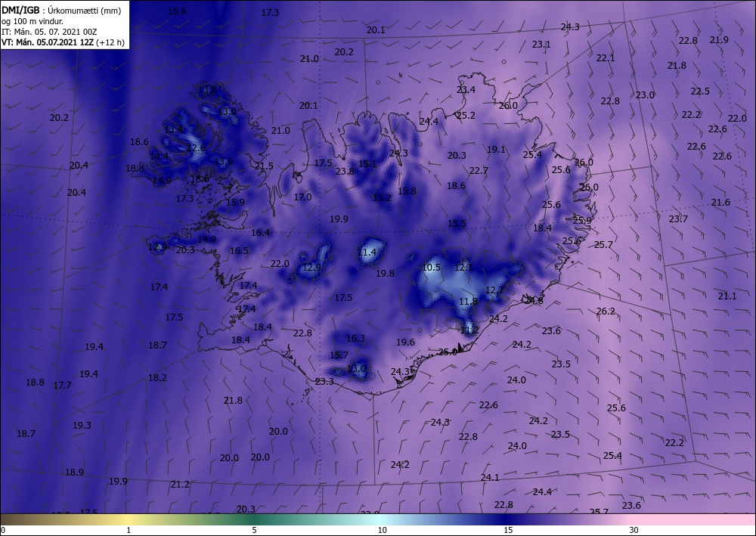Click the 21.5 value on the map
This screenshot has width=756, height=536.
pyautogui.click(x=264, y=166)
